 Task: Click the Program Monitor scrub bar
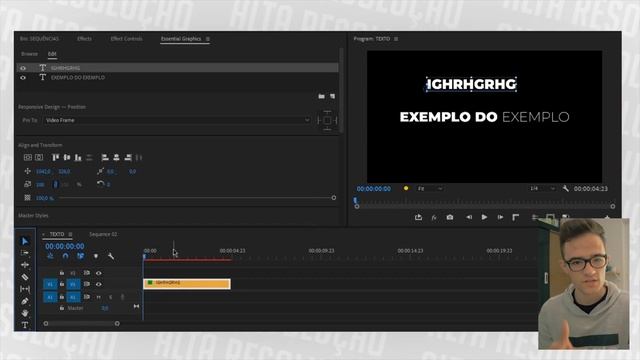click(x=484, y=201)
